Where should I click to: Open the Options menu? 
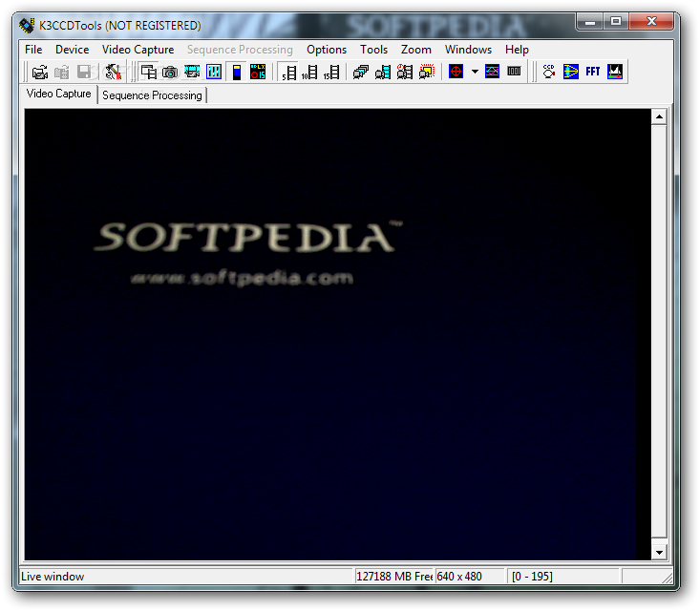coord(327,50)
